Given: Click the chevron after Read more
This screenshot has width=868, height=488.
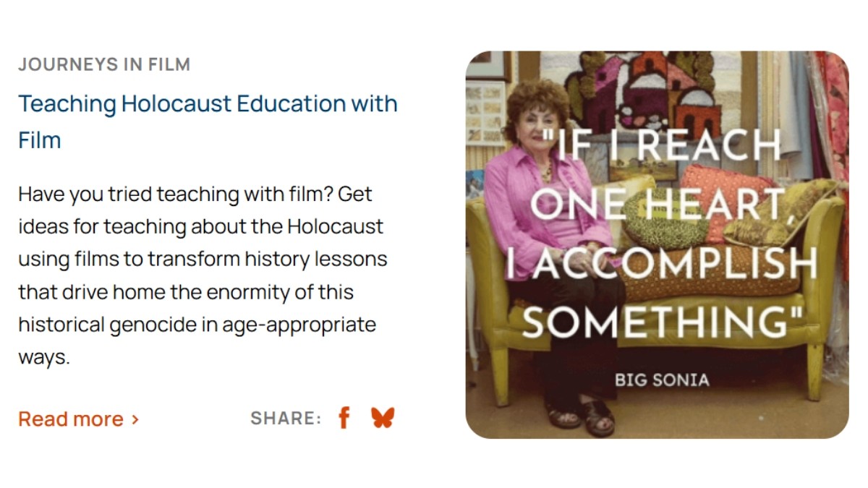Looking at the screenshot, I should pyautogui.click(x=135, y=419).
